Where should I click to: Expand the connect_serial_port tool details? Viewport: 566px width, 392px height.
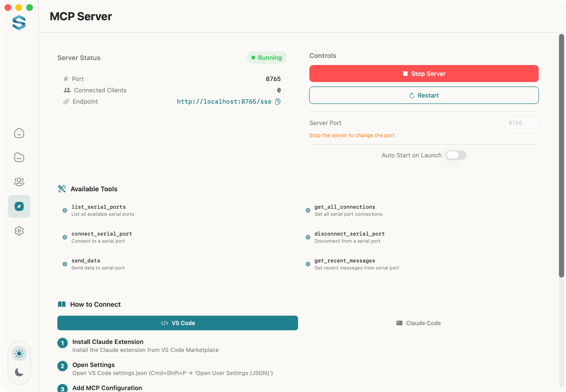pos(65,237)
